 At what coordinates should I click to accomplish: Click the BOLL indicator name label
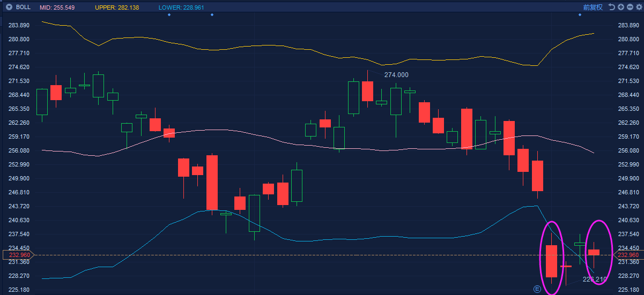(23, 7)
